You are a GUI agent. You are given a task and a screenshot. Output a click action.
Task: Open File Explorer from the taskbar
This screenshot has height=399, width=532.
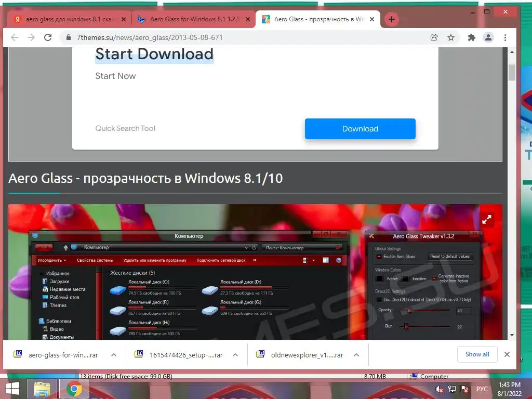coord(42,389)
